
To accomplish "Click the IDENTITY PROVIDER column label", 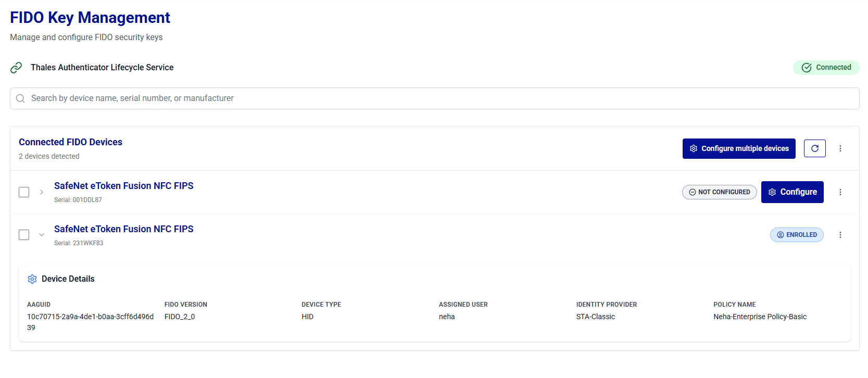I will (607, 305).
